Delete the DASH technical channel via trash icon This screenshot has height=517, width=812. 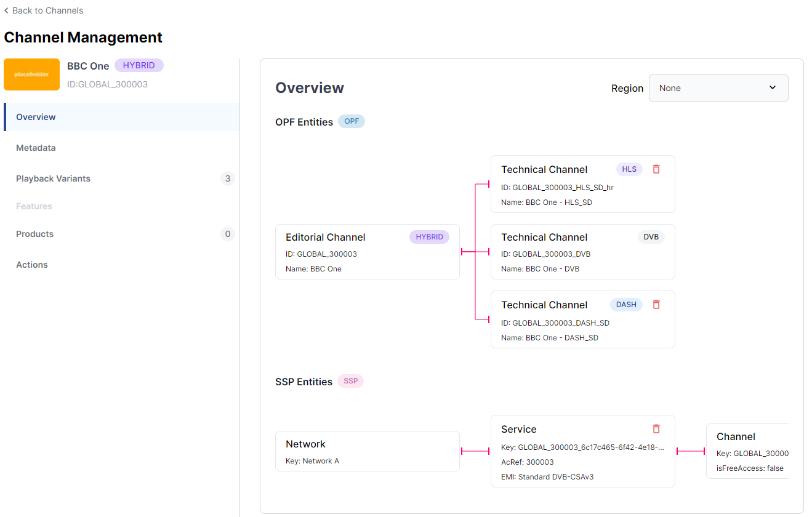(656, 304)
